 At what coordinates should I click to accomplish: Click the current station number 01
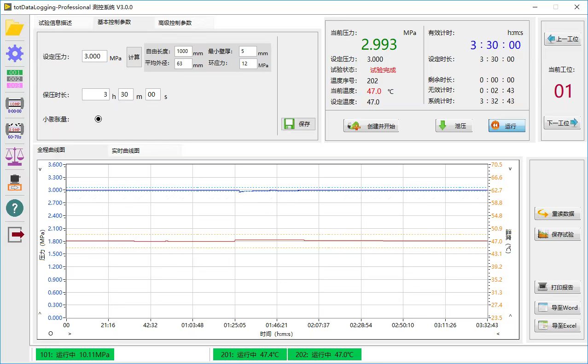click(563, 92)
